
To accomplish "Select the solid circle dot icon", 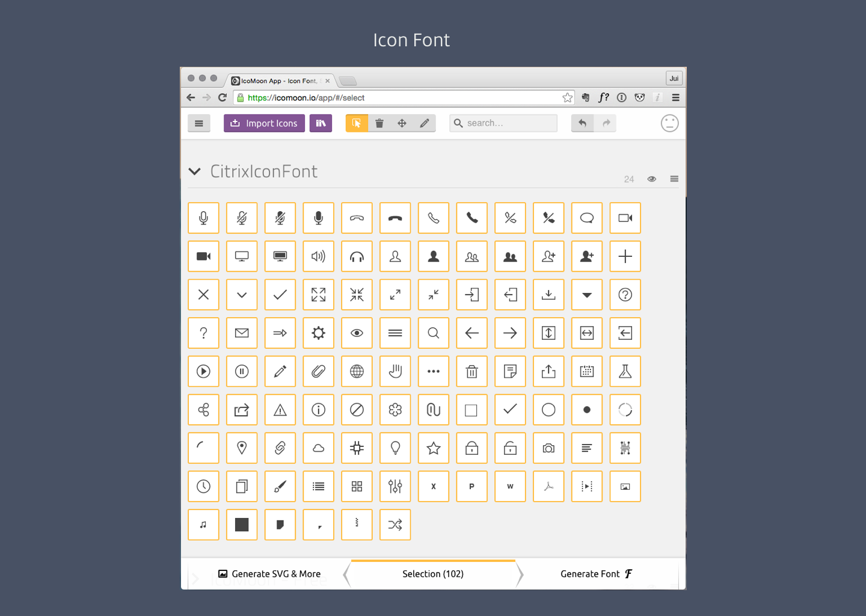I will point(587,410).
